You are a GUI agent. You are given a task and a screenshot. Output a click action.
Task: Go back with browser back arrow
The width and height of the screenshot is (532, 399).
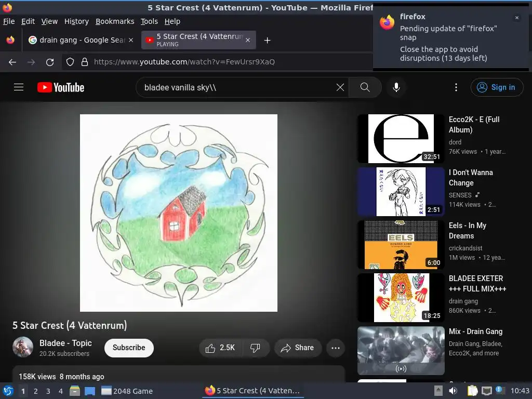click(12, 62)
